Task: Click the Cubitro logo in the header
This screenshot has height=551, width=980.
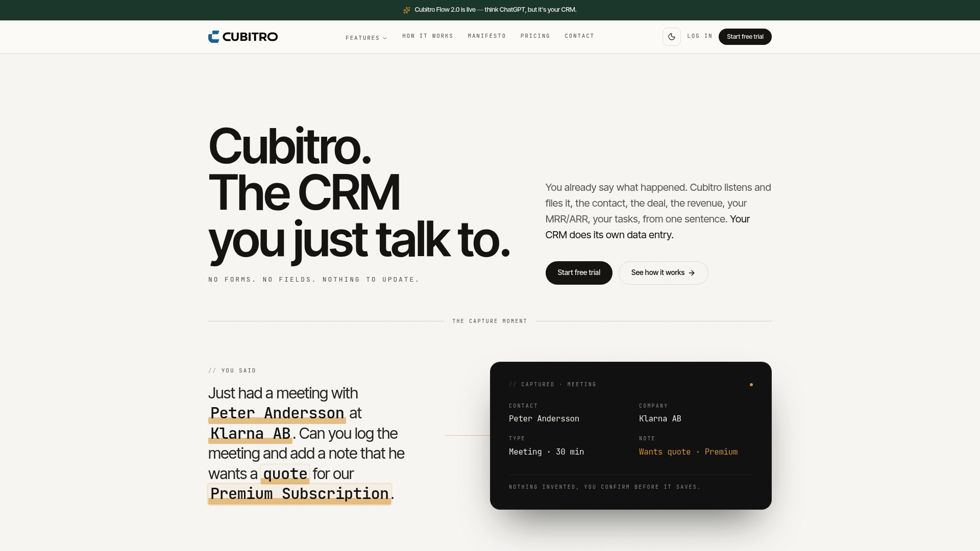Action: 243,37
